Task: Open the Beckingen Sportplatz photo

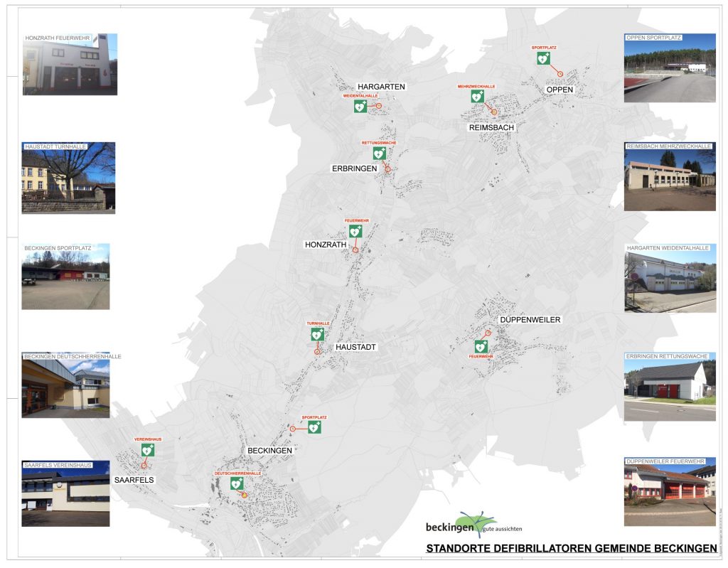Action: 65,277
